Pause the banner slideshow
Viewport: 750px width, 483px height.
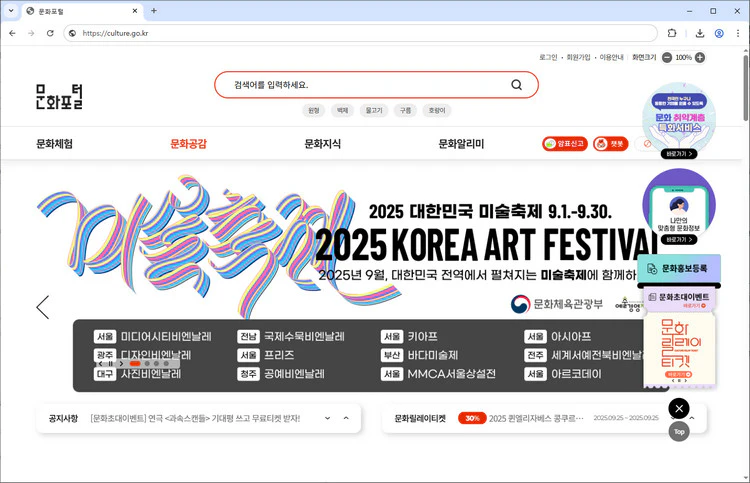[x=110, y=363]
